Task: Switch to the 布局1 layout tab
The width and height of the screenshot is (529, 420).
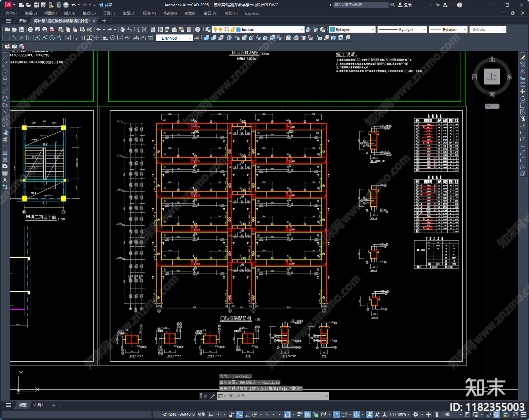Action: click(39, 405)
